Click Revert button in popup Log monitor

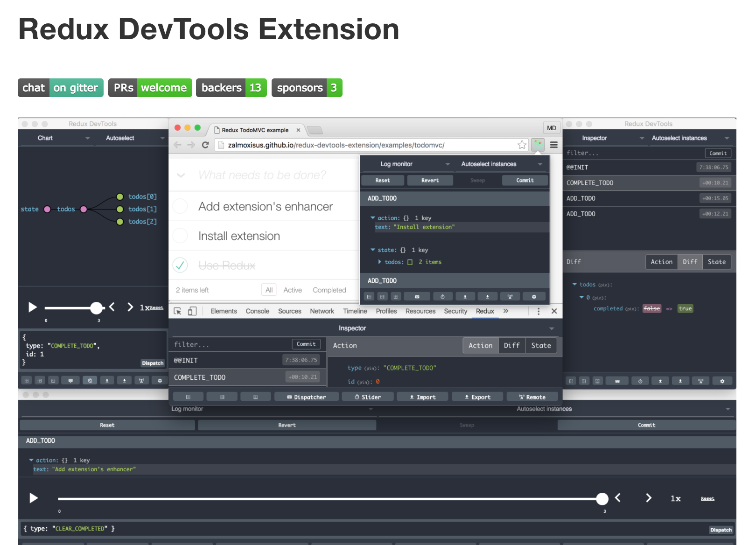click(430, 180)
